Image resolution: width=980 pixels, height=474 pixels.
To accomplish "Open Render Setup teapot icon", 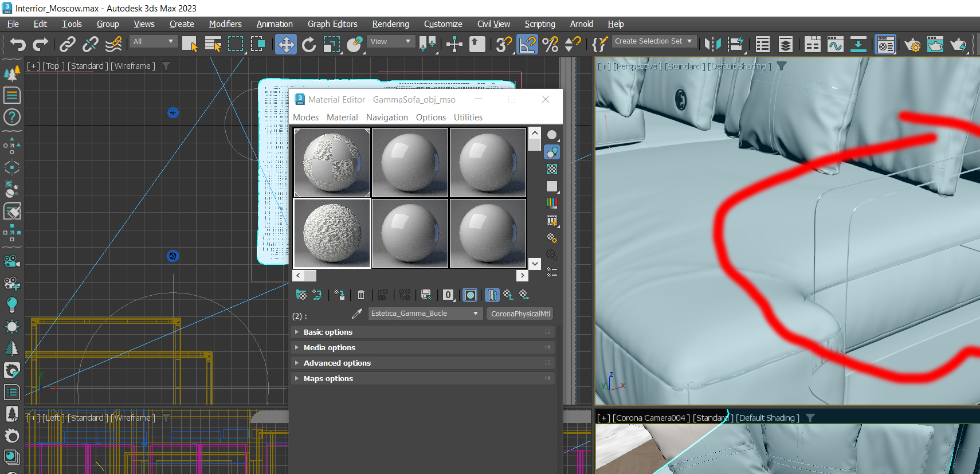I will pyautogui.click(x=912, y=44).
